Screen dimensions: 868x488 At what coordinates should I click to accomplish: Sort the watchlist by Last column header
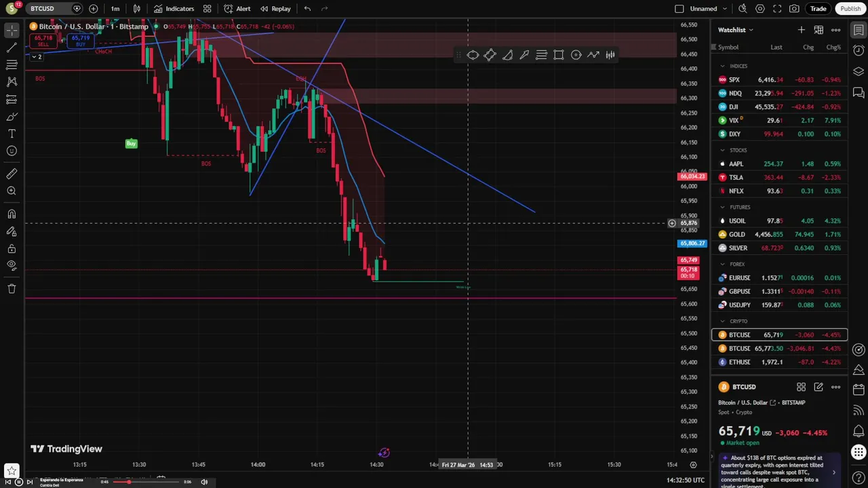[x=776, y=47]
